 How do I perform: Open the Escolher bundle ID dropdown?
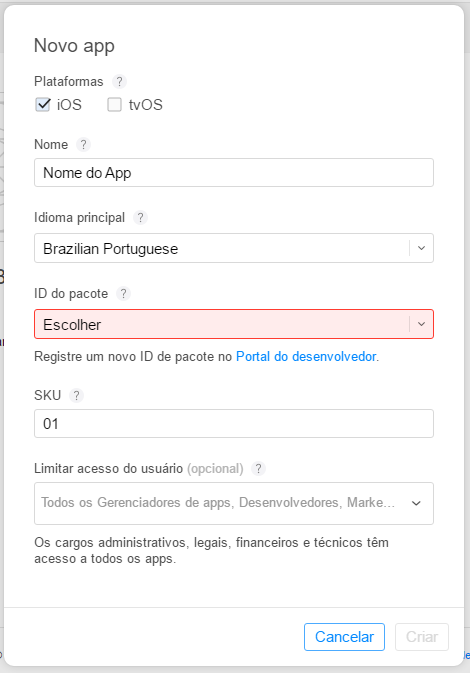click(234, 324)
